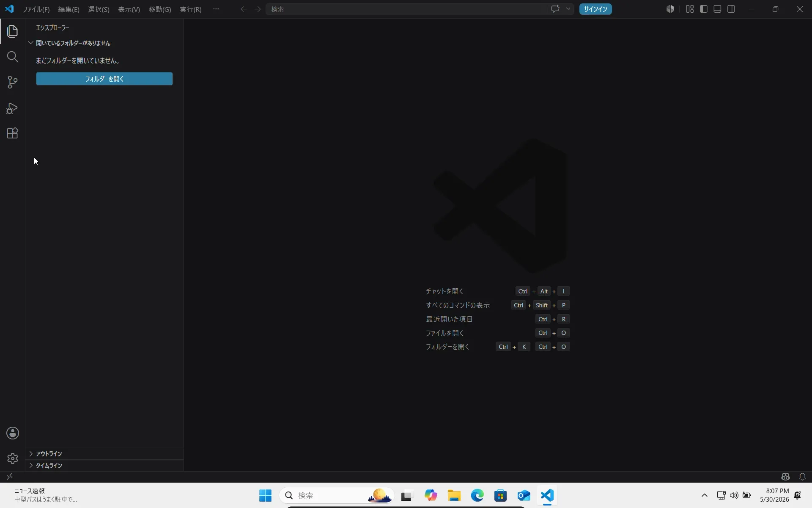Open the clock showing 8:07 PM
The image size is (812, 508).
(774, 495)
